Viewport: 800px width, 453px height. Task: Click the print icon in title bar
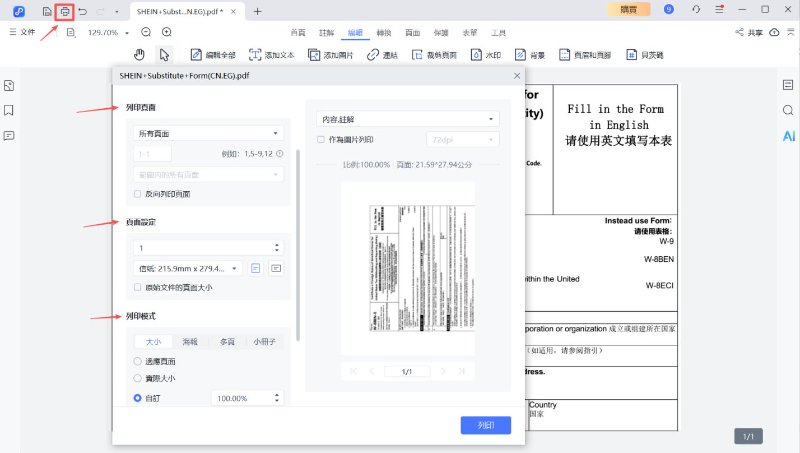click(65, 11)
